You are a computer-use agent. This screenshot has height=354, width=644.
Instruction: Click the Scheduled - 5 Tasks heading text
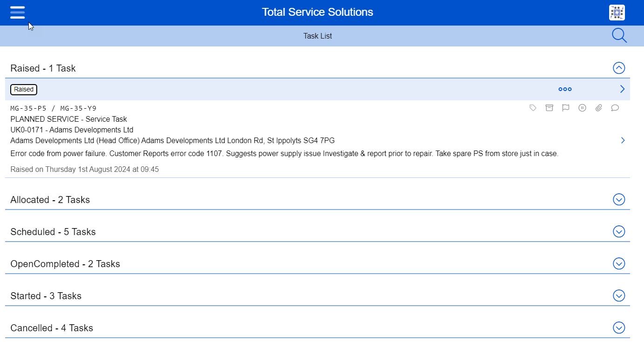tap(53, 232)
